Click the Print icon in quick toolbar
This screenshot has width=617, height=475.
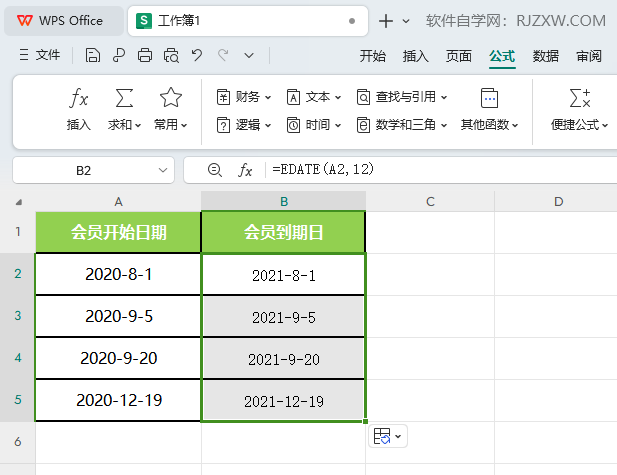pyautogui.click(x=145, y=56)
